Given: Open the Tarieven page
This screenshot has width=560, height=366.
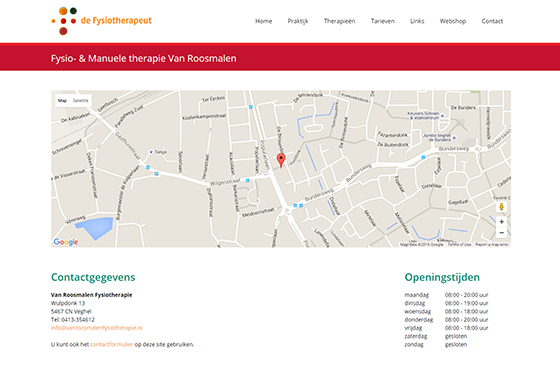Looking at the screenshot, I should (382, 21).
